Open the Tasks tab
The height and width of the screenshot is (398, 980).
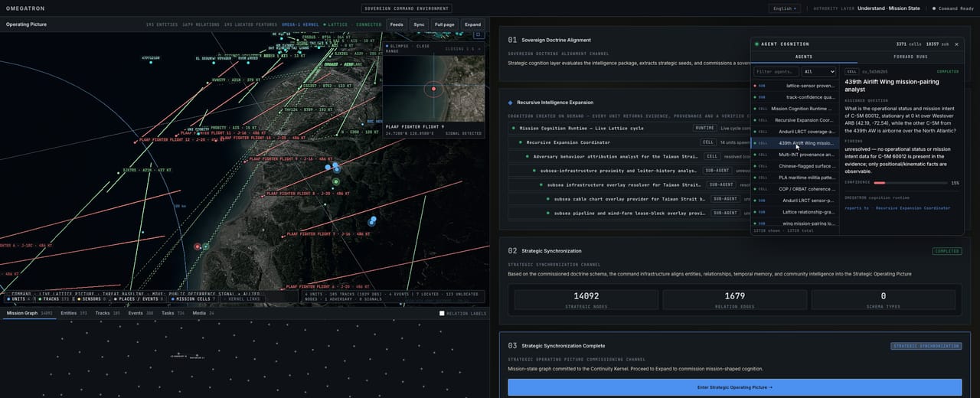[173, 313]
